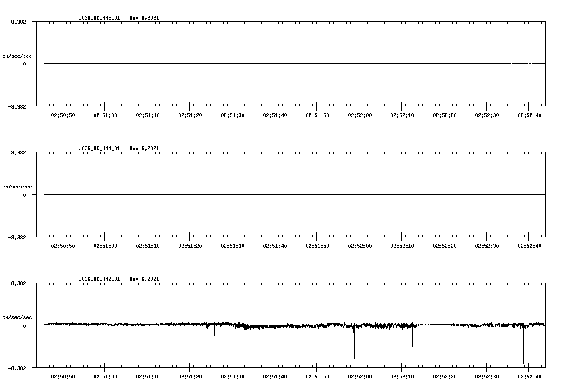Click 02:51:00 time label under HNZ plot
This screenshot has height=392, width=576.
click(105, 377)
